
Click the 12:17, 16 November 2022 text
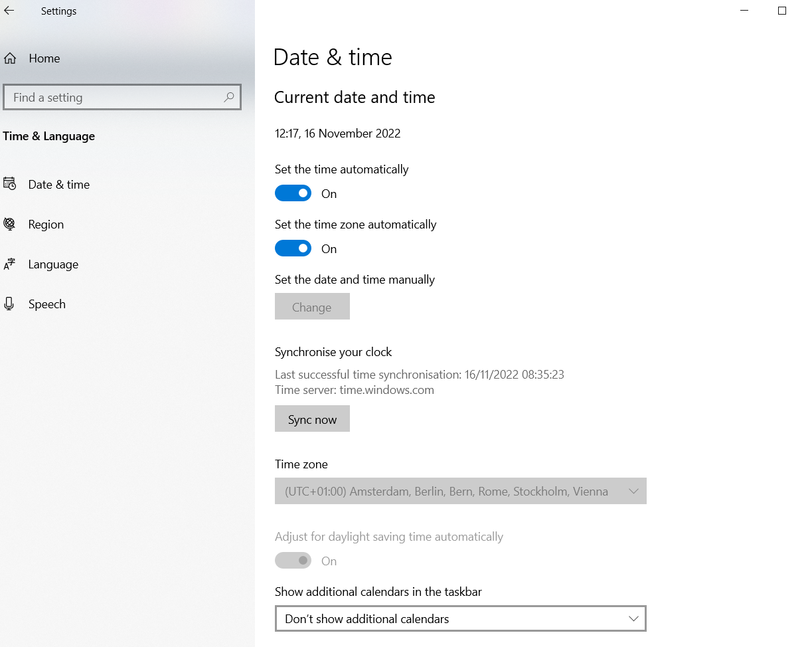tap(337, 134)
